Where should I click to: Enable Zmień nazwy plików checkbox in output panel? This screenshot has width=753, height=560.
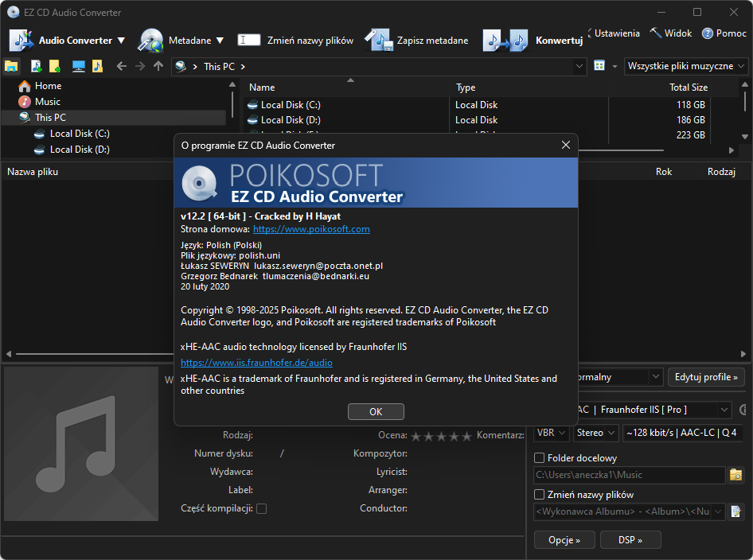pyautogui.click(x=540, y=494)
